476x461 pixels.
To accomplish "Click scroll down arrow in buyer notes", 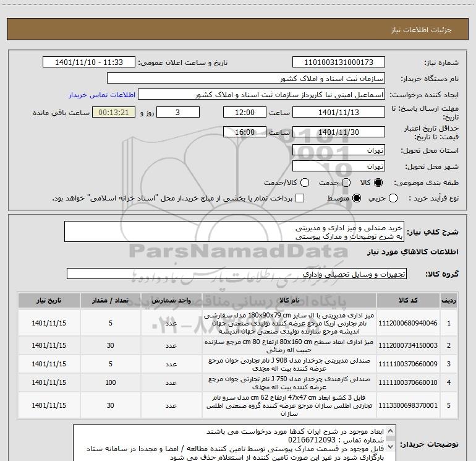I will (x=391, y=446).
